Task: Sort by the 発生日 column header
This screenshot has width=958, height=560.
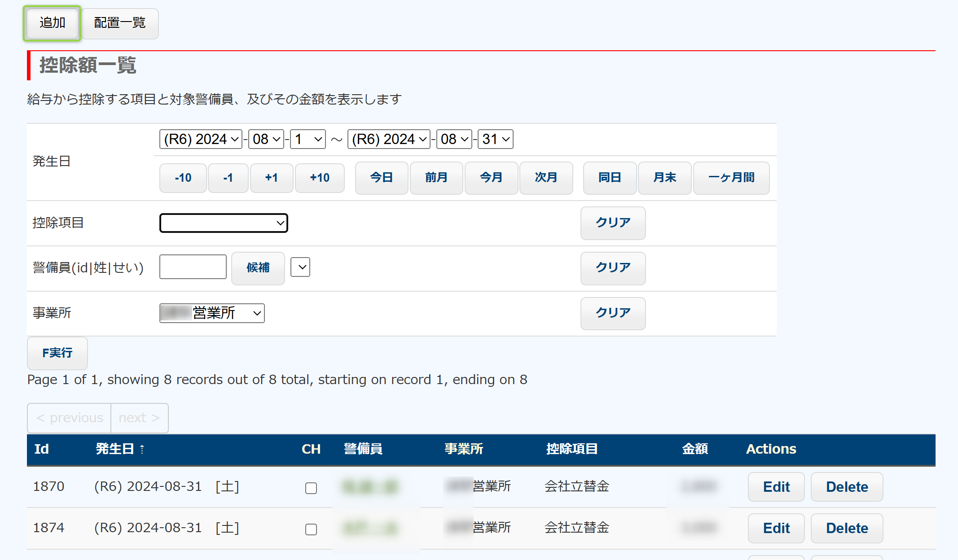Action: (115, 449)
